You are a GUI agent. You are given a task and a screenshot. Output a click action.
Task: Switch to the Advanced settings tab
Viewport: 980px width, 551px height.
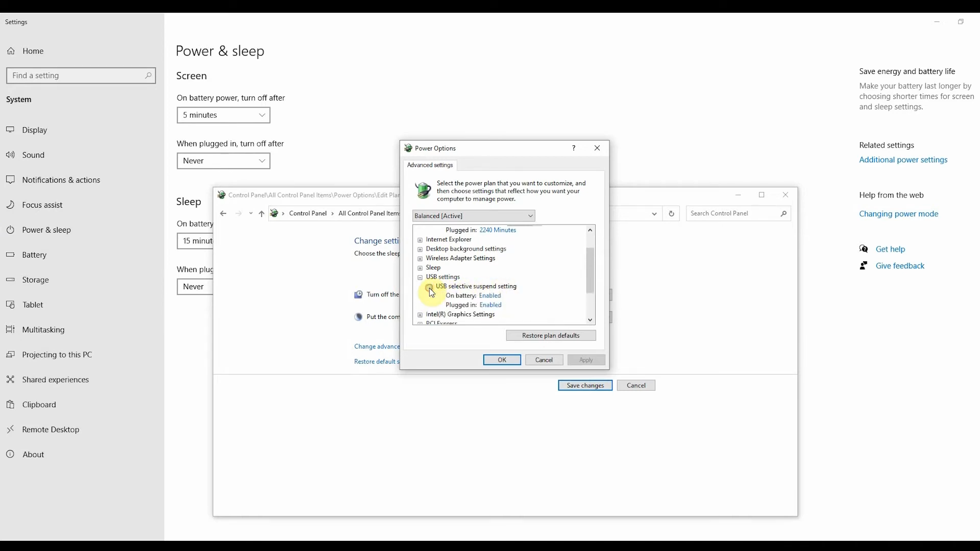[430, 165]
